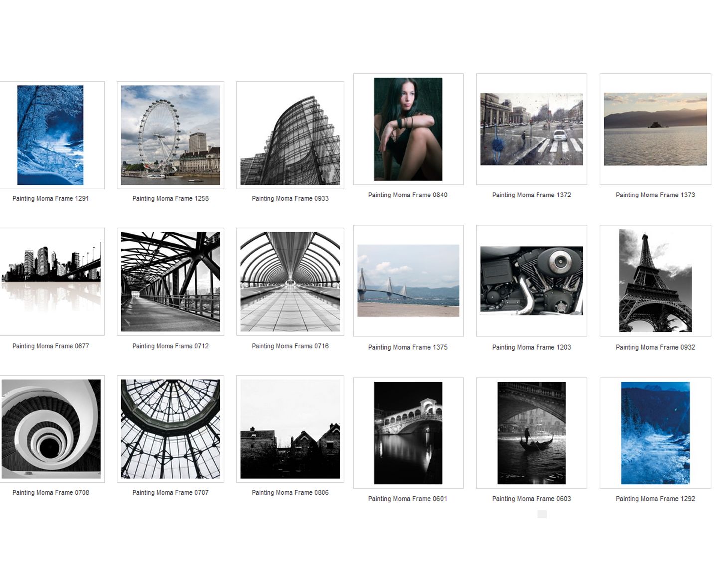This screenshot has width=718, height=588.
Task: Open the blue snowy forest thumbnail
Action: [x=50, y=135]
